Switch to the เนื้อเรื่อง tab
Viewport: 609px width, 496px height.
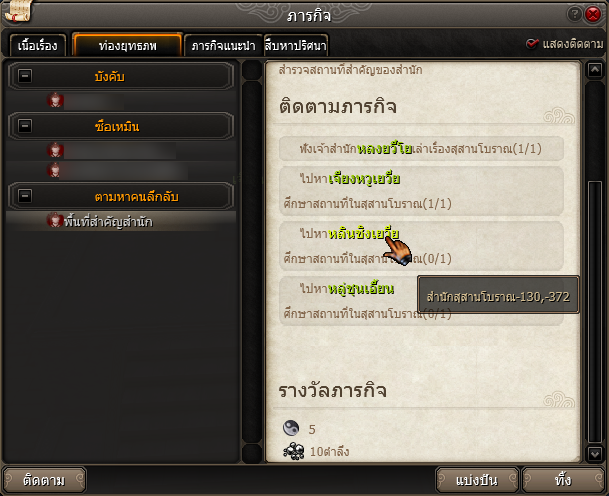click(x=38, y=46)
